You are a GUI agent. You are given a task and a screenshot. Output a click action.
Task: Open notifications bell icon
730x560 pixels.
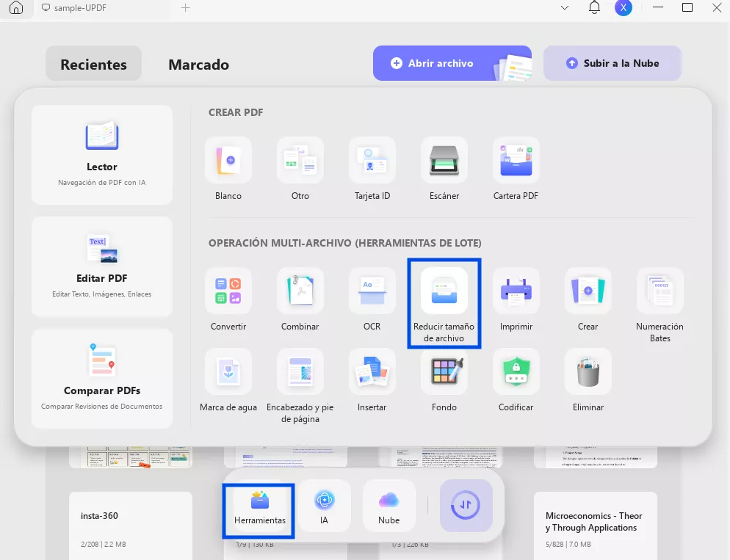tap(595, 7)
